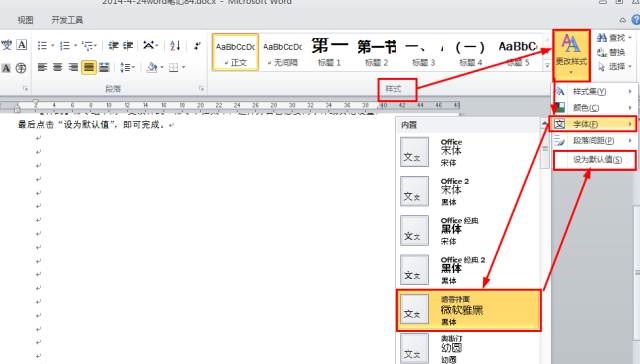Switch to the 开发工具 (Developer) ribbon tab
The image size is (640, 364).
[x=67, y=20]
